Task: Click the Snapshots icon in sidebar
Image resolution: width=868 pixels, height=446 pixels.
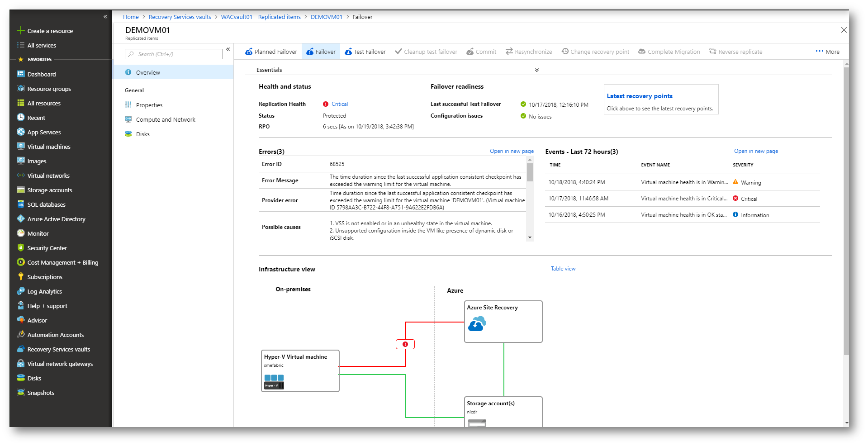Action: pos(20,393)
